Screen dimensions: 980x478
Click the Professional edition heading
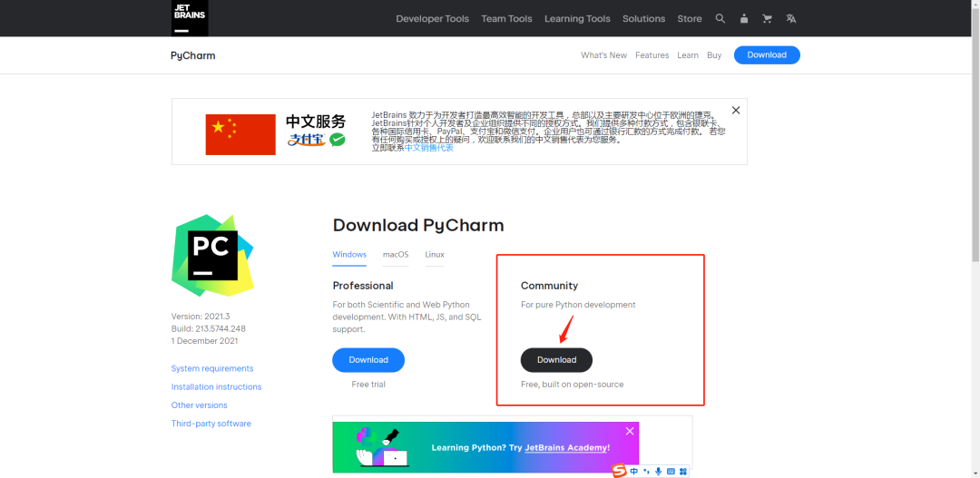pos(363,286)
